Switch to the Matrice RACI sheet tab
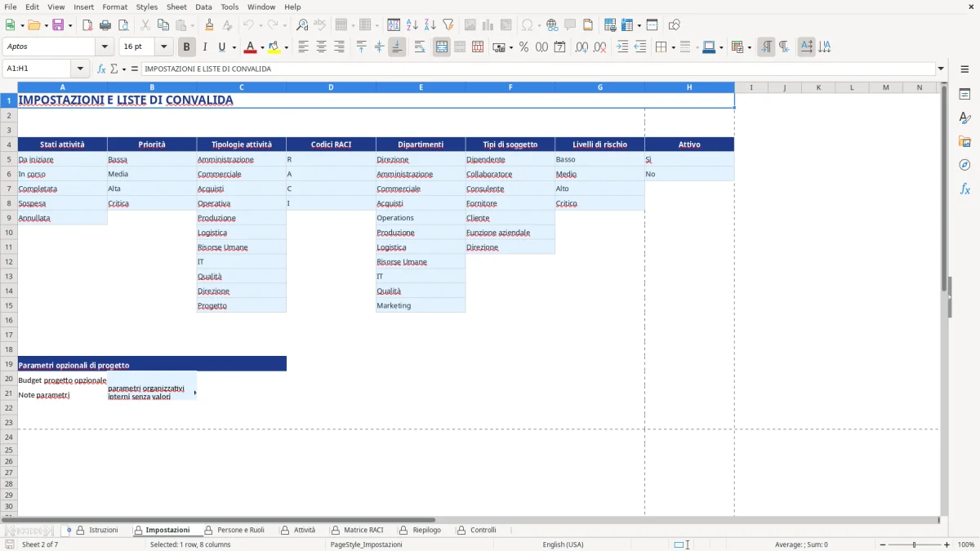 pos(357,531)
